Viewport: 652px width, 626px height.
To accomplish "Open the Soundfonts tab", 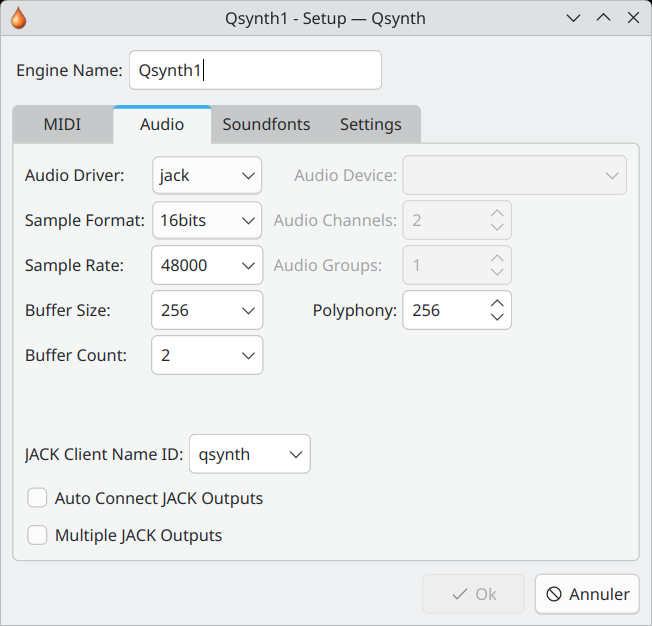I will (266, 124).
